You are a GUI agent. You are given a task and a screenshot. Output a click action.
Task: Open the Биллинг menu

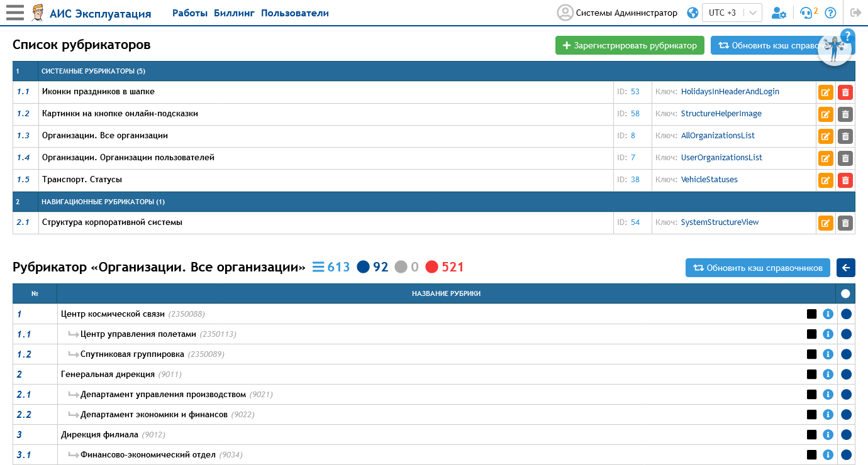[x=235, y=13]
